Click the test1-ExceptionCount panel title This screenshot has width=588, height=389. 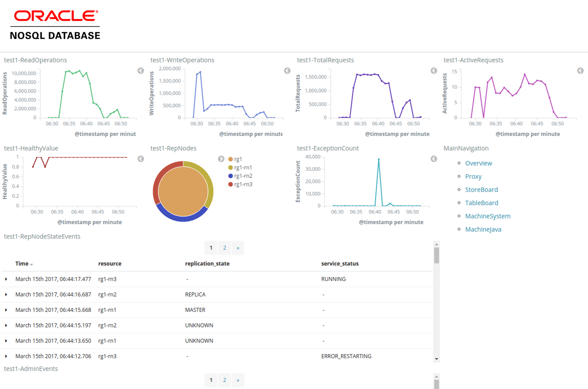(328, 148)
